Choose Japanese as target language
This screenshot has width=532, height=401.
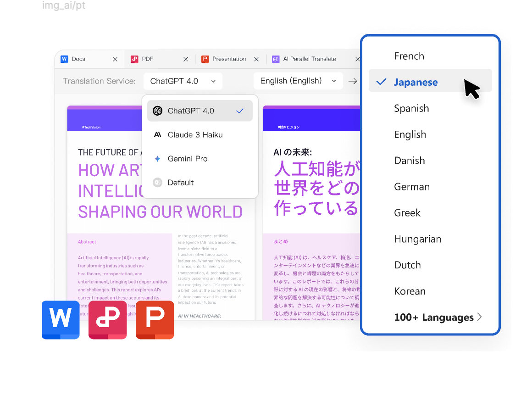point(430,80)
